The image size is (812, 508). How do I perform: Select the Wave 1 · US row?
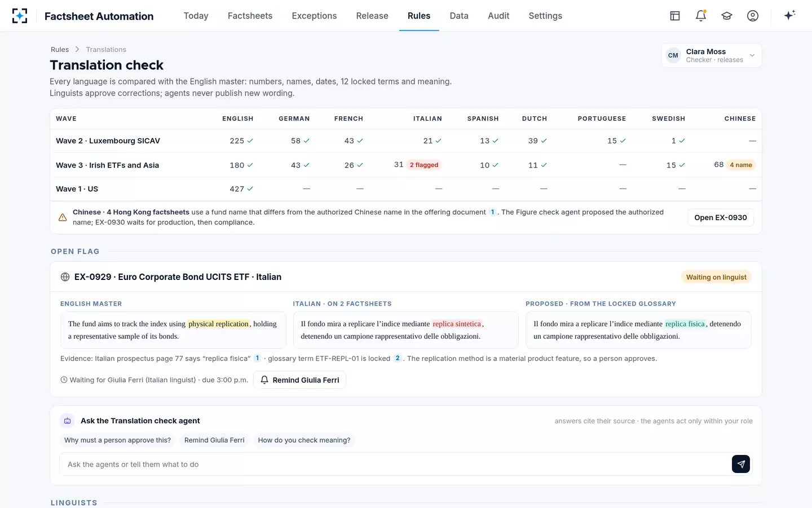[406, 189]
